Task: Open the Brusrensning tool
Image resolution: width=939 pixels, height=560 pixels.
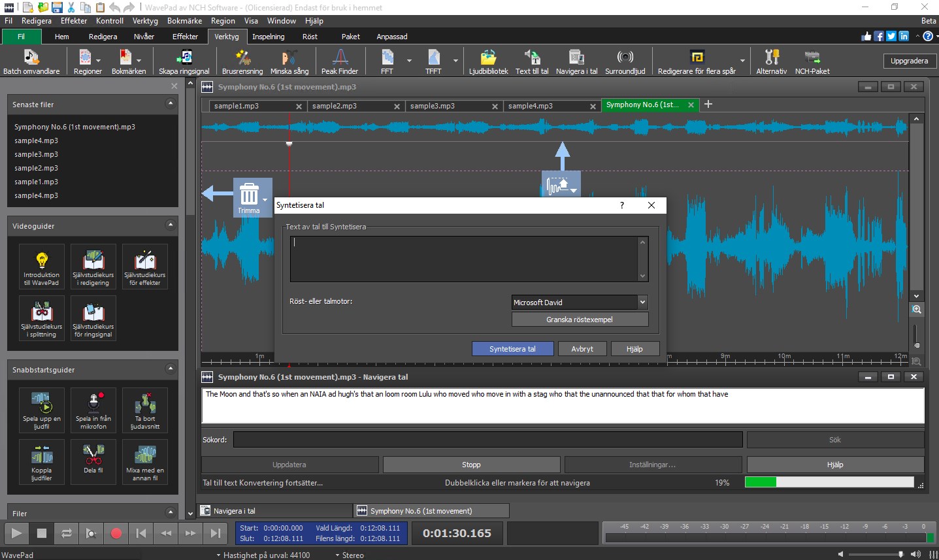Action: click(242, 61)
